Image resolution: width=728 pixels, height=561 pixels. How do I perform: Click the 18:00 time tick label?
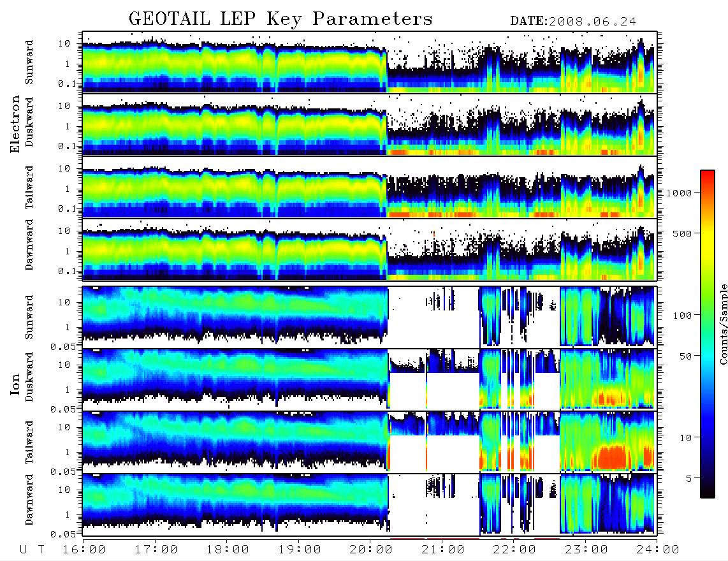228,550
